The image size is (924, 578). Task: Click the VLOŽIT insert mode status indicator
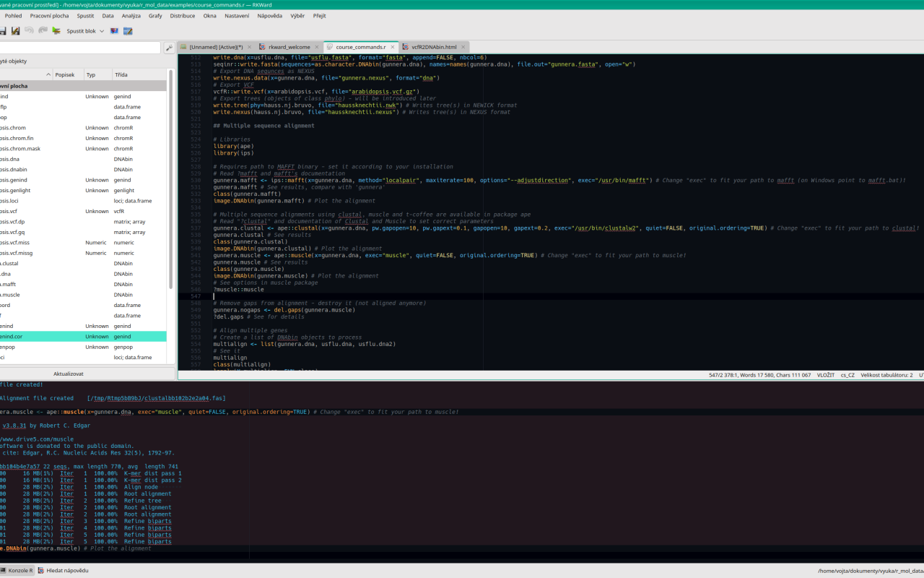826,376
